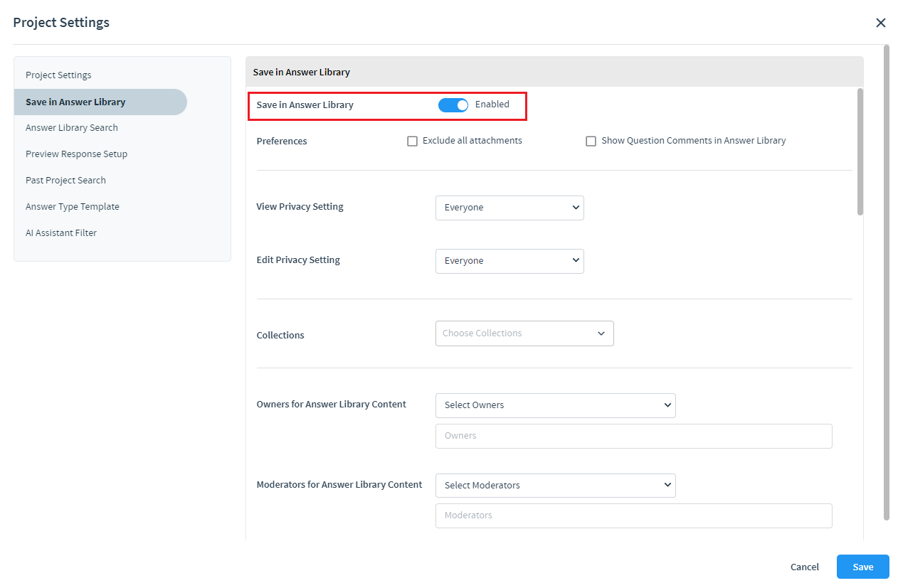Click the Owners for Answer Library Content label
The width and height of the screenshot is (898, 588).
pos(332,405)
